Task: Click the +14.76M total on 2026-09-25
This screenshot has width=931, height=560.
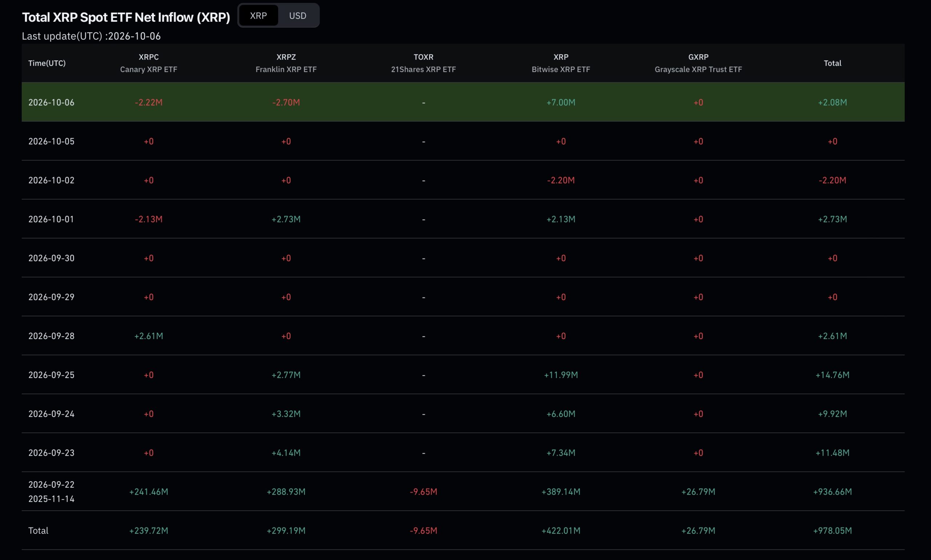Action: (832, 375)
